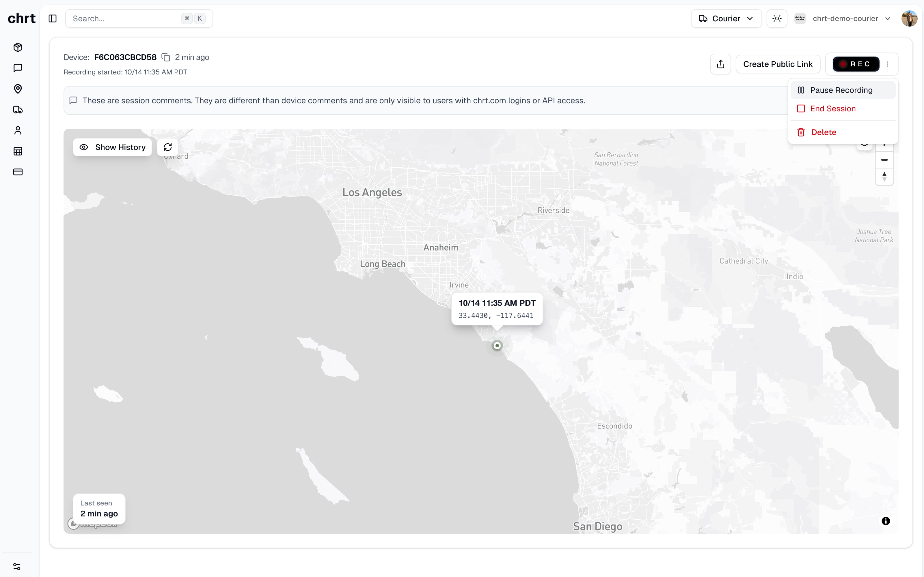The height and width of the screenshot is (577, 924).
Task: Open the table grid sidebar icon
Action: click(18, 151)
